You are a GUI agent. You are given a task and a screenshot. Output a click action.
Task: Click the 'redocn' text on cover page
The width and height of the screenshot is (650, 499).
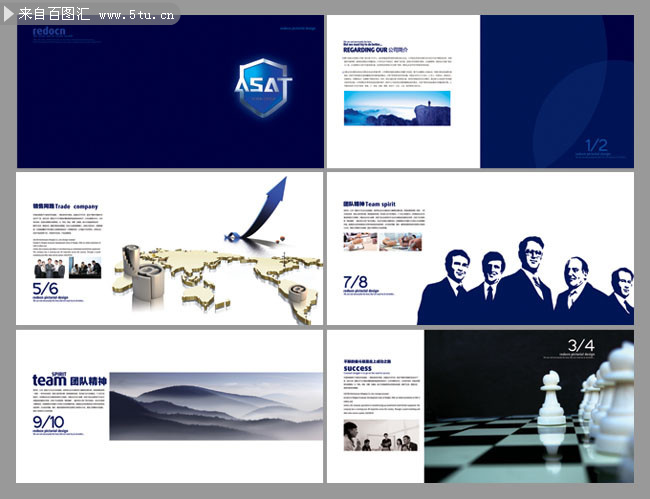pos(49,31)
